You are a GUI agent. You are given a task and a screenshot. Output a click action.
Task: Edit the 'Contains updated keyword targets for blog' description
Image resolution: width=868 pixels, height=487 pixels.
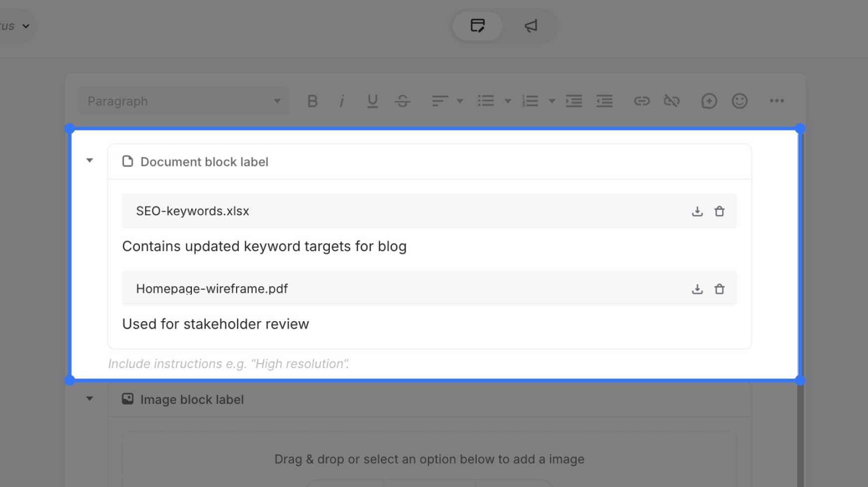(x=264, y=246)
